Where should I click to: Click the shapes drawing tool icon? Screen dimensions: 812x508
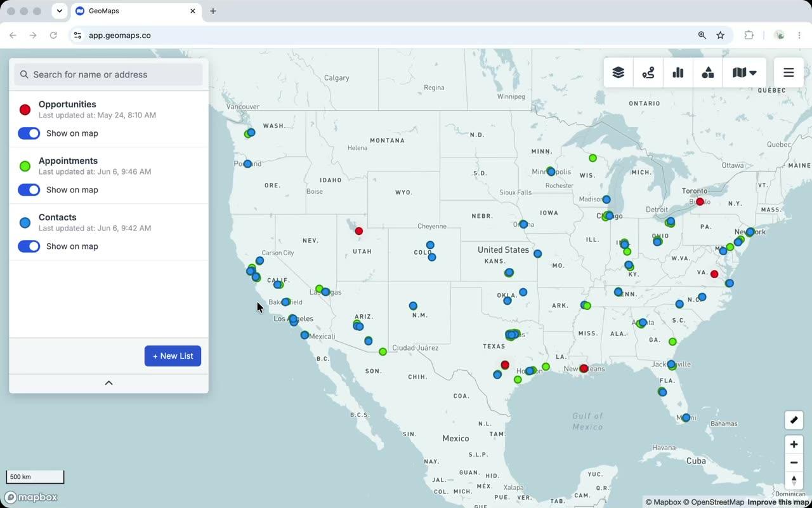[x=708, y=73]
